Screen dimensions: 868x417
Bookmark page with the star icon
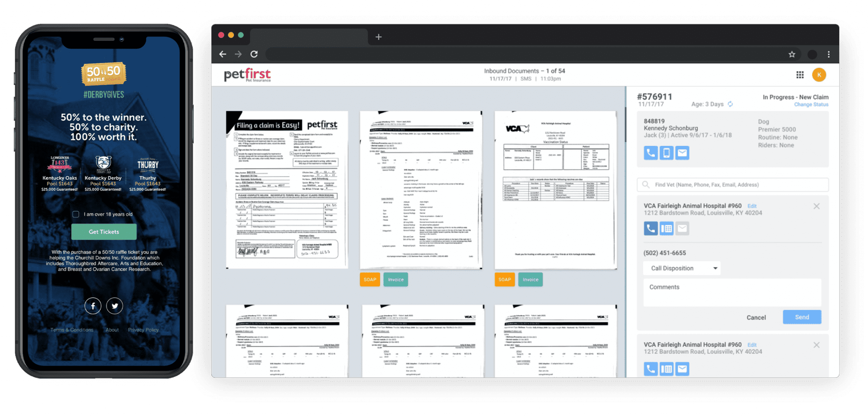coord(792,54)
